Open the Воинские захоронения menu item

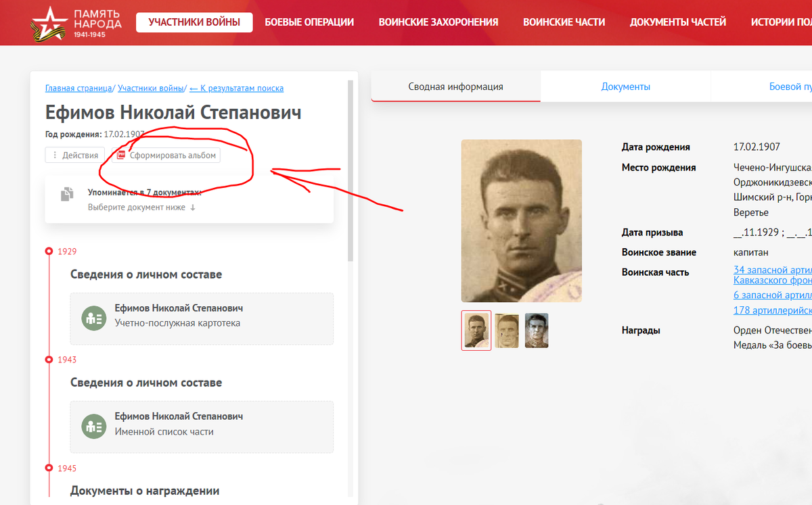click(438, 22)
